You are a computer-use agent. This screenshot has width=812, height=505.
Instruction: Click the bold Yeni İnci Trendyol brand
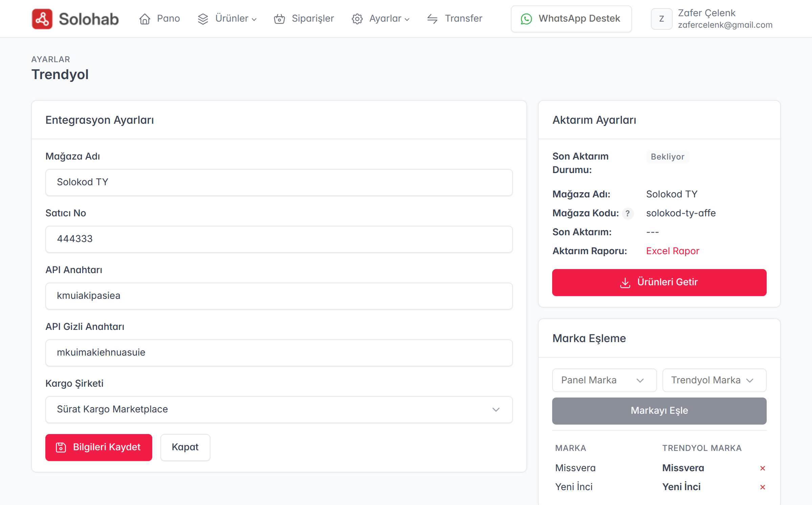[x=681, y=487]
